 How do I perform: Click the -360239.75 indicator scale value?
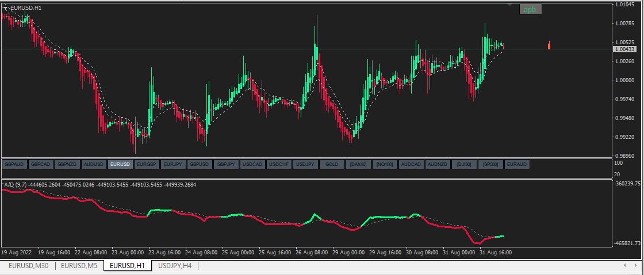pos(628,183)
